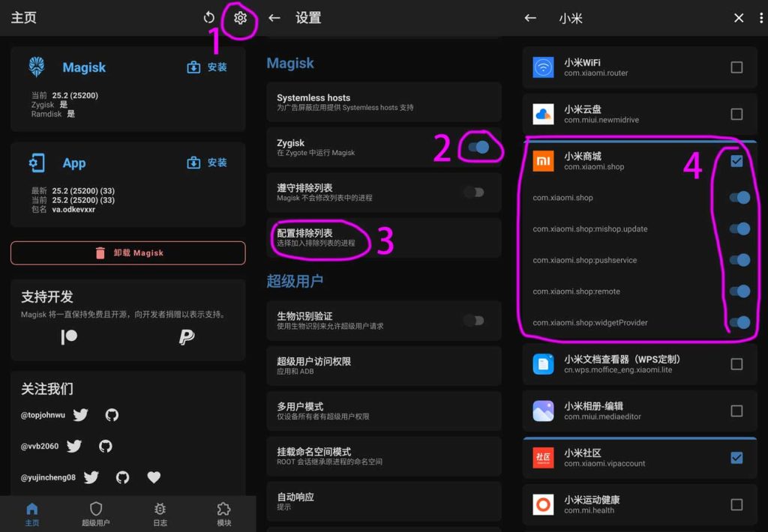Open the three-dot overflow menu
This screenshot has height=532, width=768.
[x=760, y=18]
